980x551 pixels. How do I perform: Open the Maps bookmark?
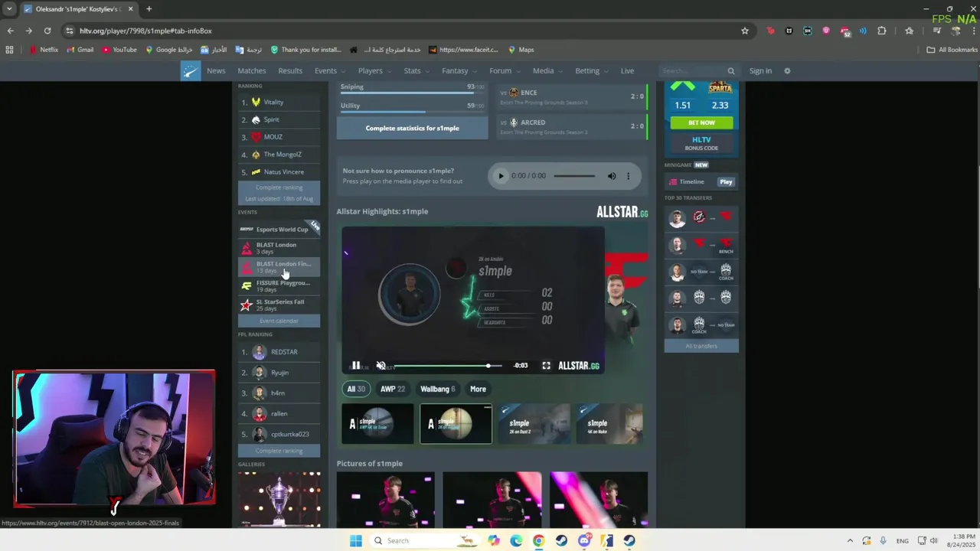click(521, 50)
